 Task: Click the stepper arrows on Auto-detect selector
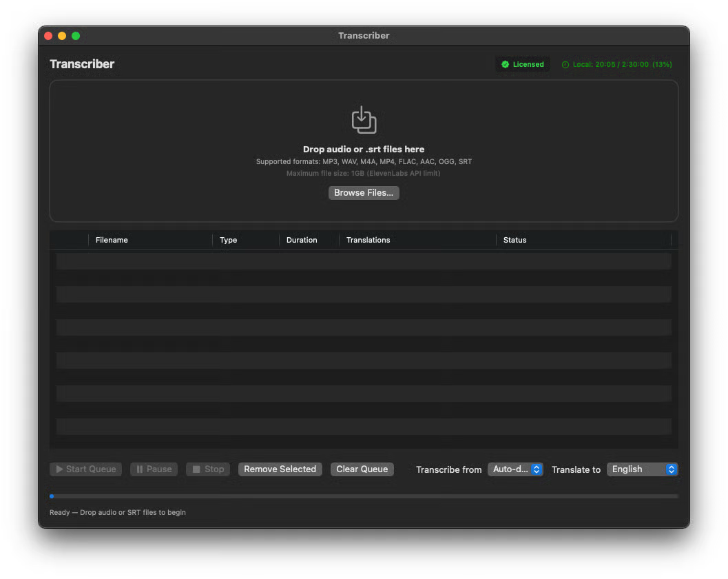(538, 469)
